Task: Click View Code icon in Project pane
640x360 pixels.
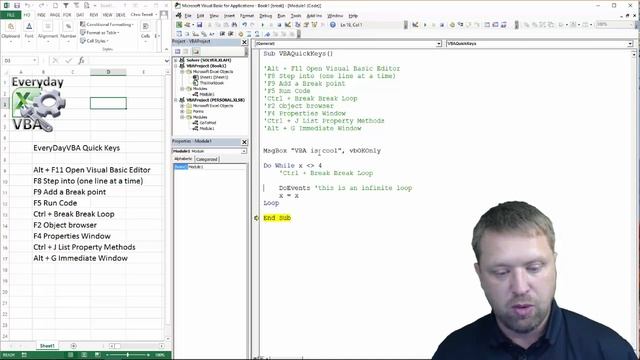Action: click(x=178, y=51)
